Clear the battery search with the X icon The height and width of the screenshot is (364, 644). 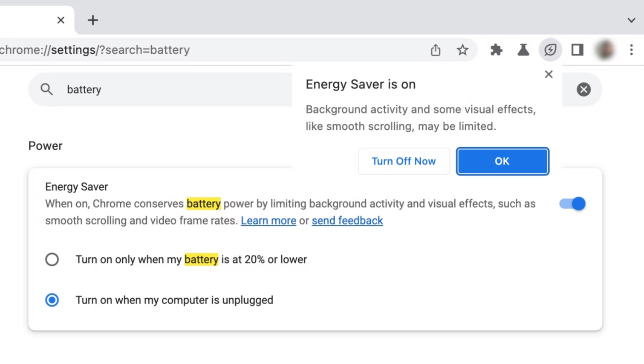pos(583,89)
